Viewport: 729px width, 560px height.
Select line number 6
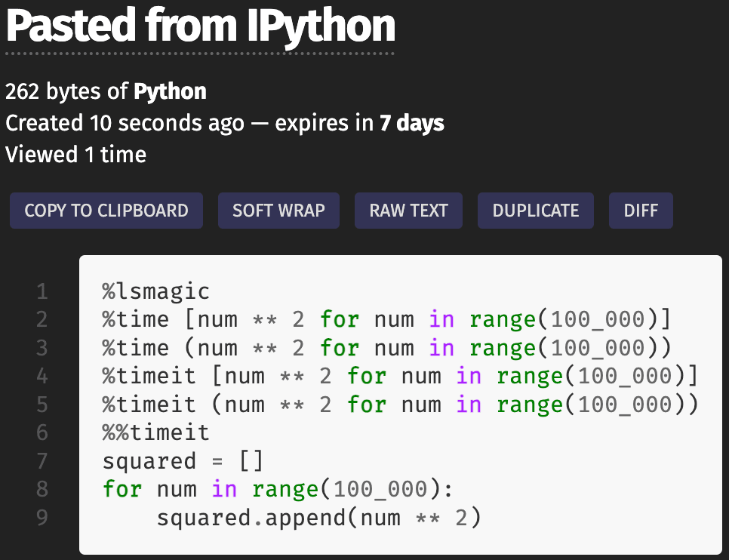point(42,432)
